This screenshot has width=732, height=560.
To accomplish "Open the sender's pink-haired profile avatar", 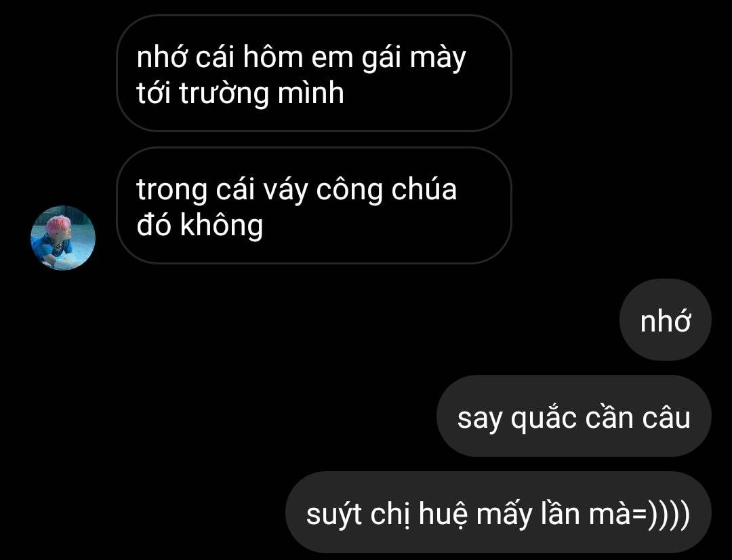I will point(63,238).
